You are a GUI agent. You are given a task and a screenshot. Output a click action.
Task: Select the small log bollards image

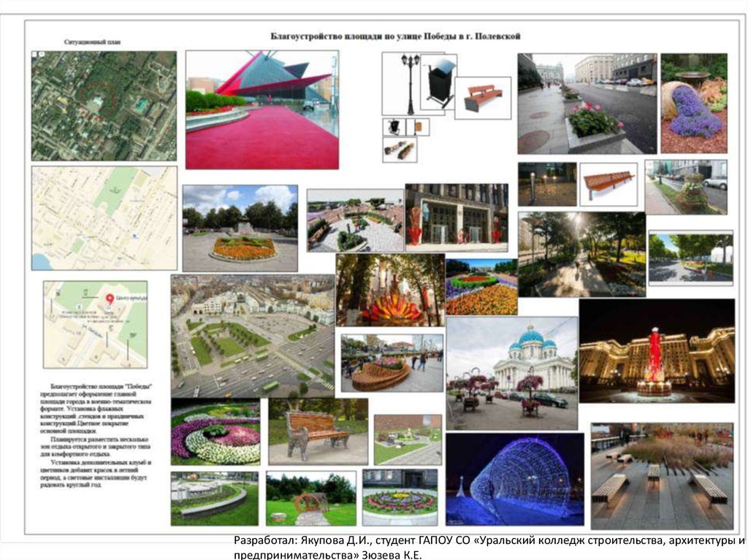click(400, 150)
